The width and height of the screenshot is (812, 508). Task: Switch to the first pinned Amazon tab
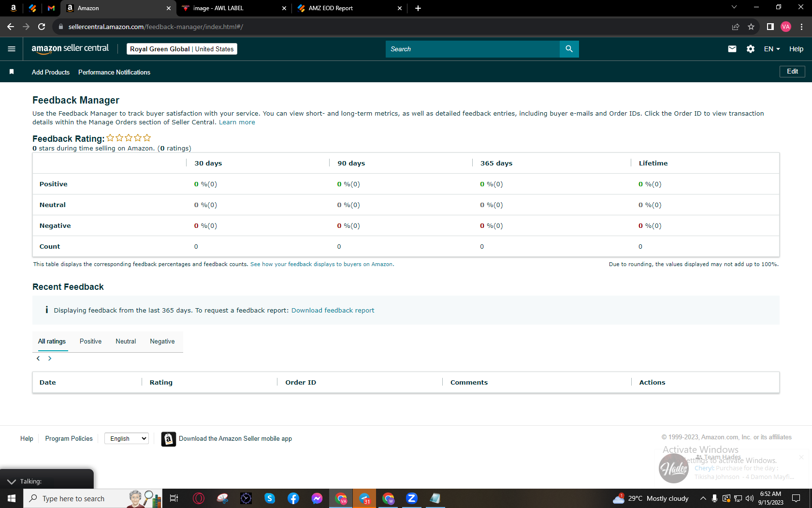pyautogui.click(x=14, y=8)
